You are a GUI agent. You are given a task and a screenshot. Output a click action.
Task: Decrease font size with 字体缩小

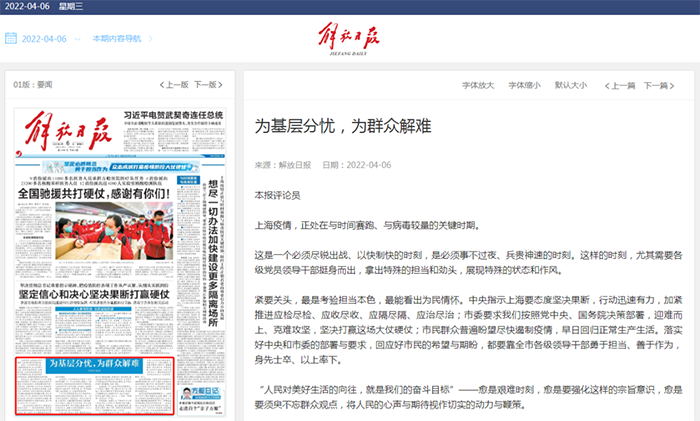point(525,85)
